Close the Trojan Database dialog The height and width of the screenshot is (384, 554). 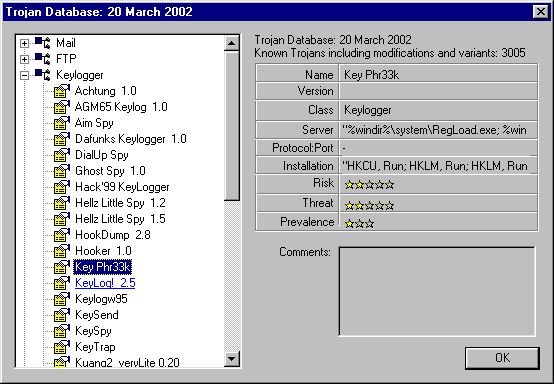(541, 12)
